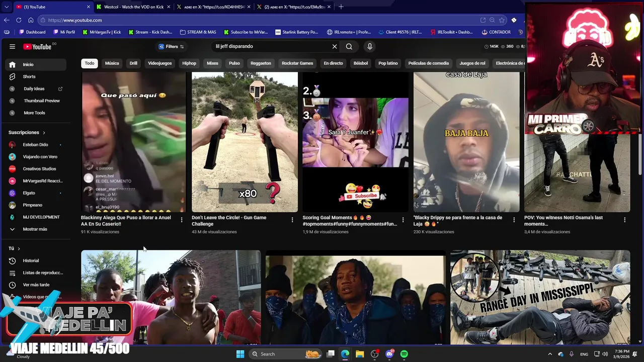Go back with the browser arrow
Viewport: 644px width, 362px height.
pyautogui.click(x=7, y=20)
